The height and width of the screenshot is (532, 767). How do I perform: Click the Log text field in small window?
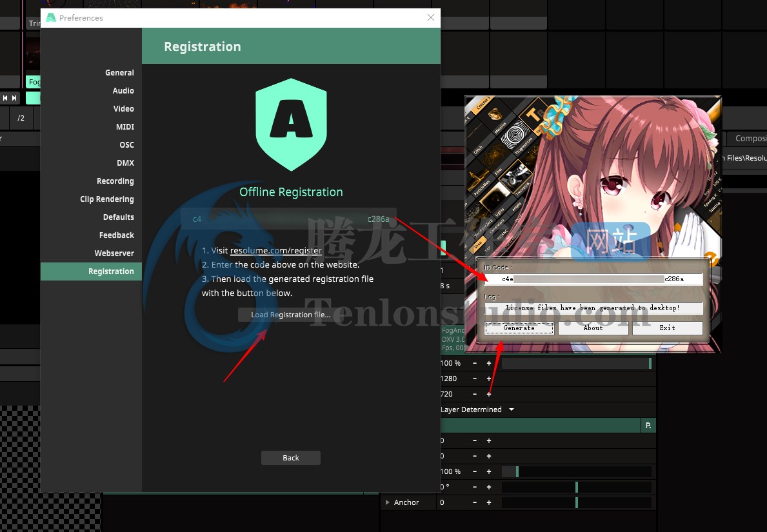(x=593, y=308)
